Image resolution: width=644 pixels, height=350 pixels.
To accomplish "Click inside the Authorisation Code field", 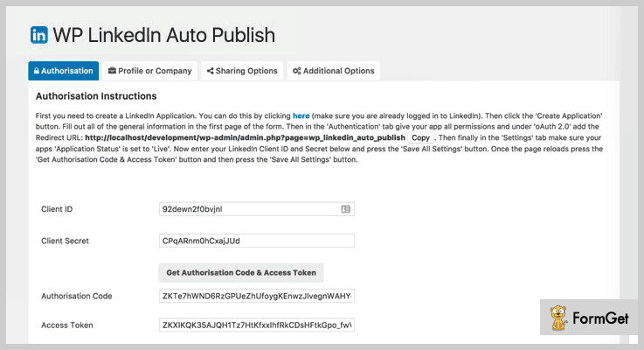I will [257, 296].
